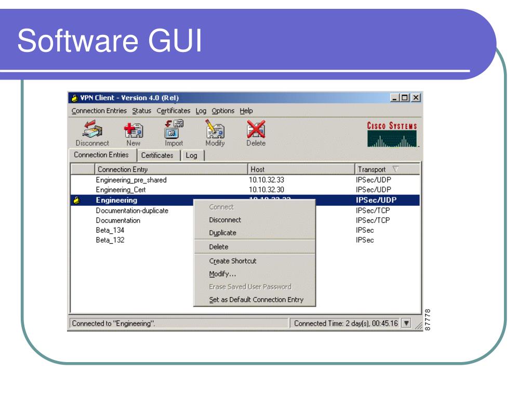Choose Set as Default Connection Entry
Screen dimensions: 532x399
pos(255,300)
